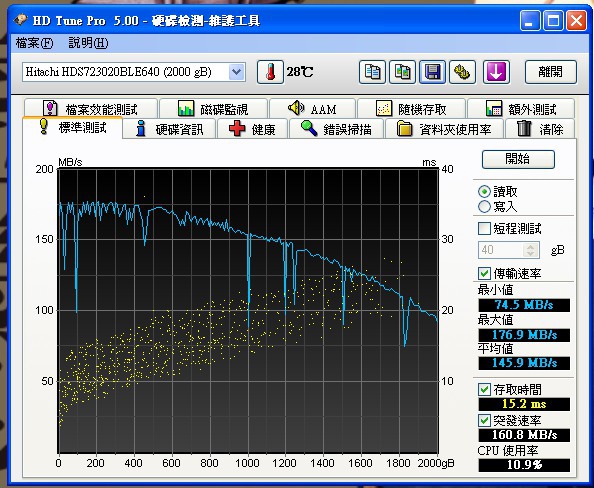Enable the 短程測試 checkbox
The height and width of the screenshot is (488, 594).
click(484, 228)
